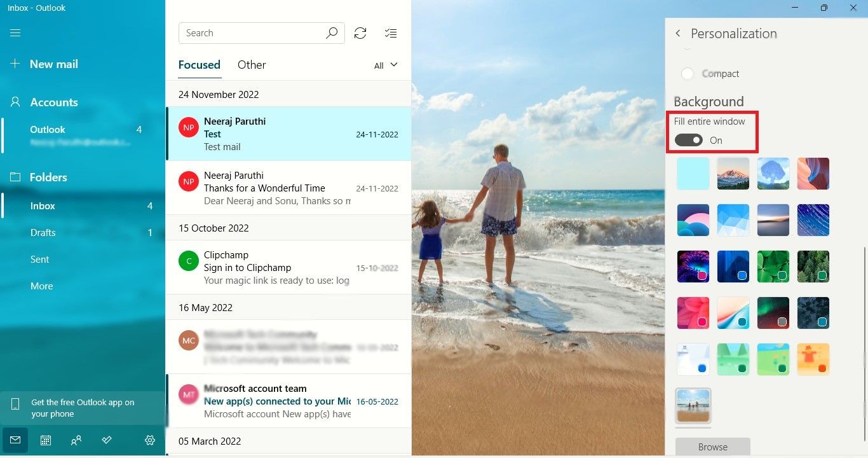
Task: Open New app(s) connected email
Action: (288, 401)
